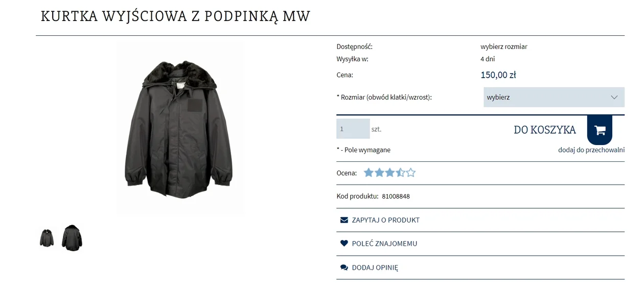Open the POLEĆ ZNAJOMEMU link

pyautogui.click(x=384, y=244)
